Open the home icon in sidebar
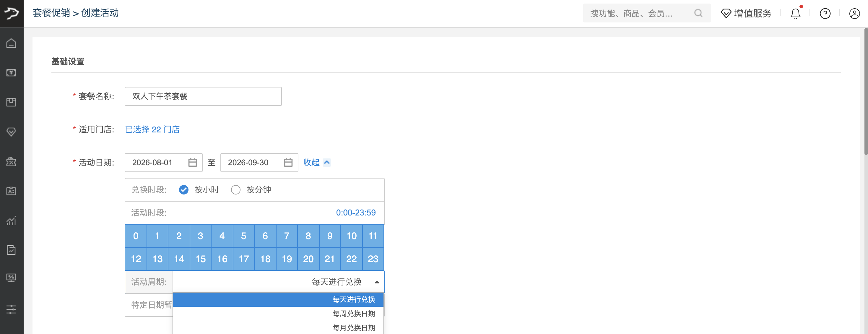The width and height of the screenshot is (868, 334). (11, 43)
